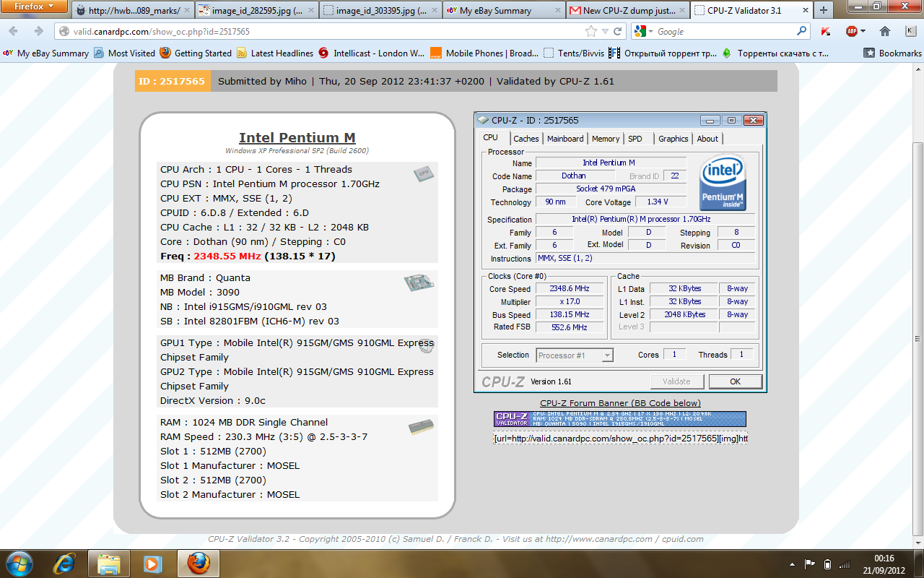Open Latest Headlines feed bookmark
Screen dimensions: 924x578
[x=275, y=53]
